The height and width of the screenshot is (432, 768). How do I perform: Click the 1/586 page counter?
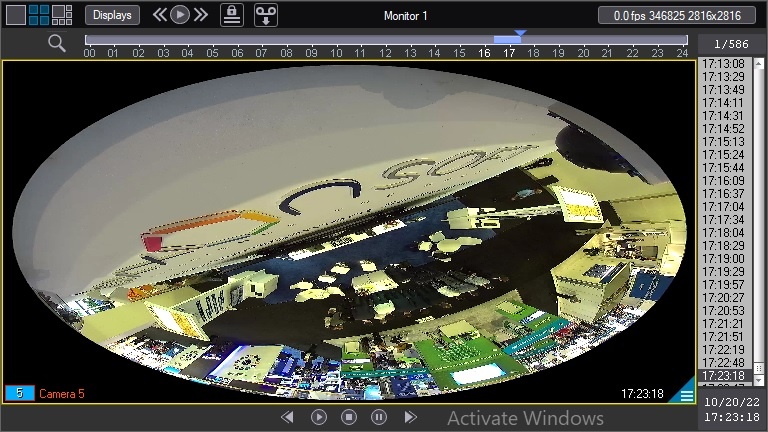732,44
